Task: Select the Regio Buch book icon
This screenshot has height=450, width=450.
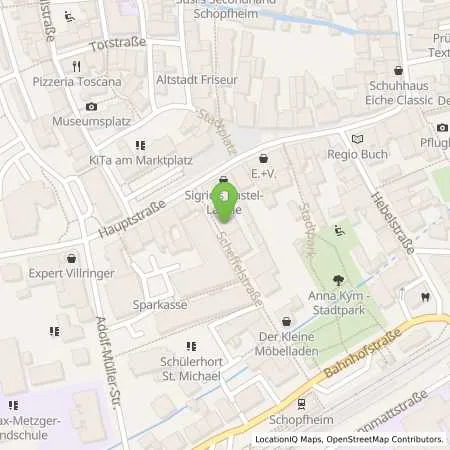Action: pyautogui.click(x=358, y=139)
